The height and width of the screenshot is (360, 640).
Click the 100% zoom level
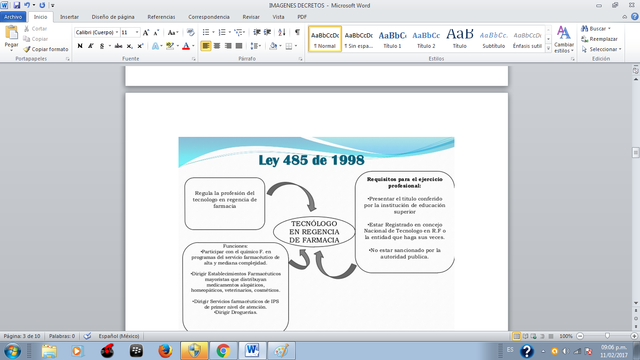point(566,336)
